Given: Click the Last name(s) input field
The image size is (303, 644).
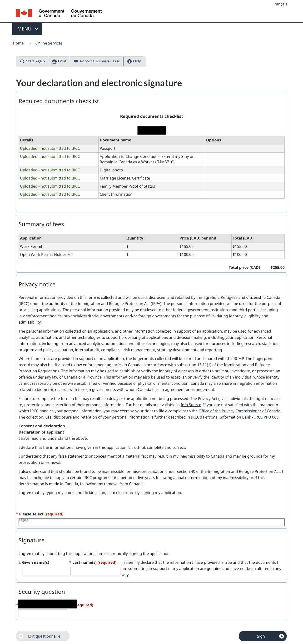Looking at the screenshot, I should tap(96, 571).
